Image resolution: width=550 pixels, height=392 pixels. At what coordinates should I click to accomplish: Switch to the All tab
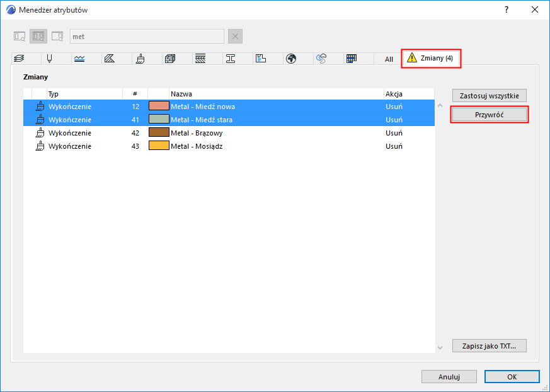pos(389,59)
